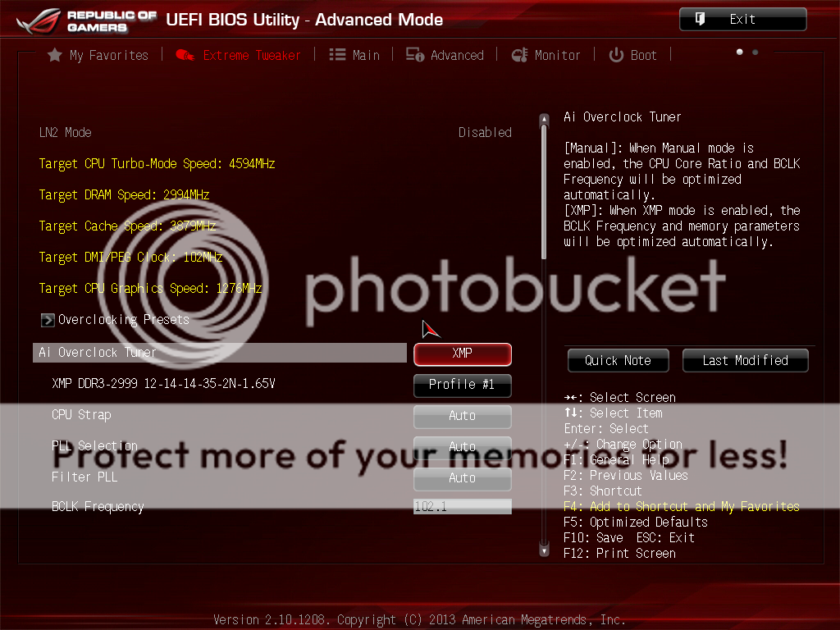Click the Monitor tab gauge icon

point(519,55)
